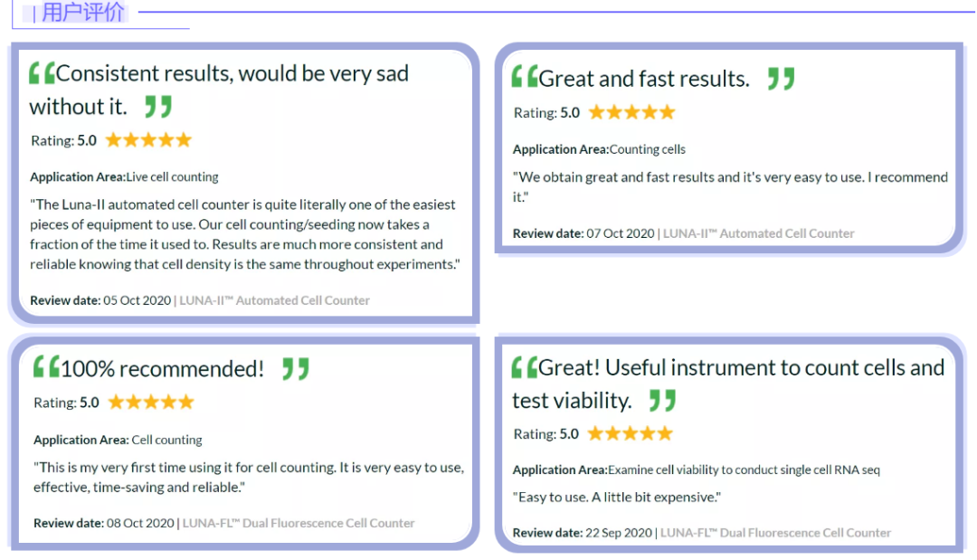Viewport: 977px width, 560px height.
Task: Open LUNA-FL link in 22 Sep 2020 review
Action: [x=776, y=533]
